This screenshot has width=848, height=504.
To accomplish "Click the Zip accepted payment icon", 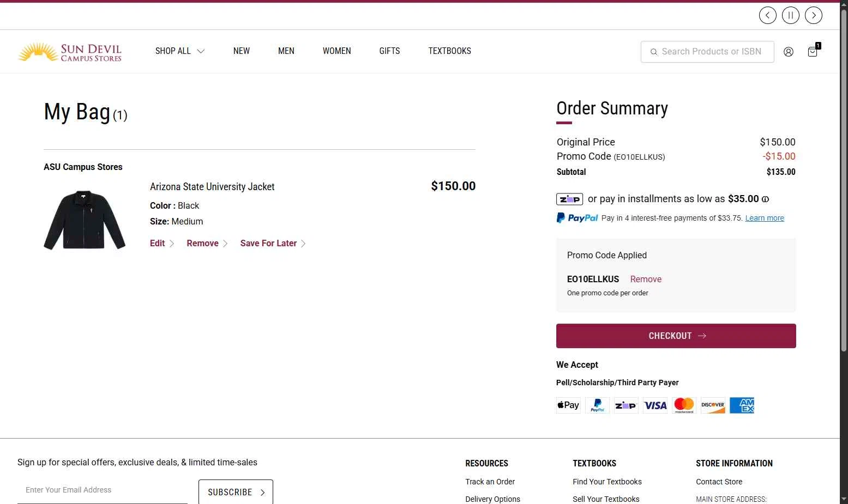I will pos(626,405).
